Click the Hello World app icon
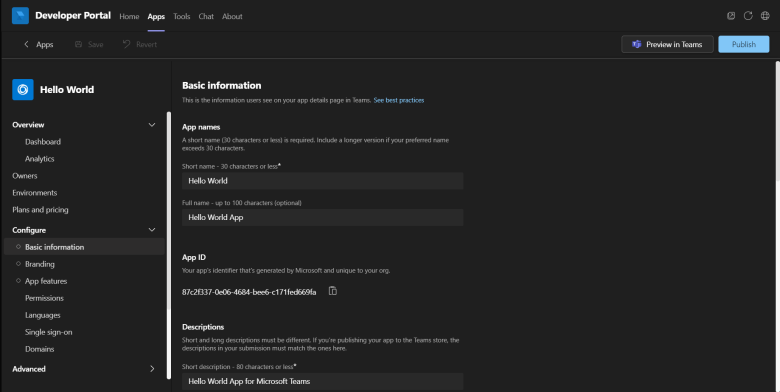The image size is (780, 392). (x=23, y=90)
